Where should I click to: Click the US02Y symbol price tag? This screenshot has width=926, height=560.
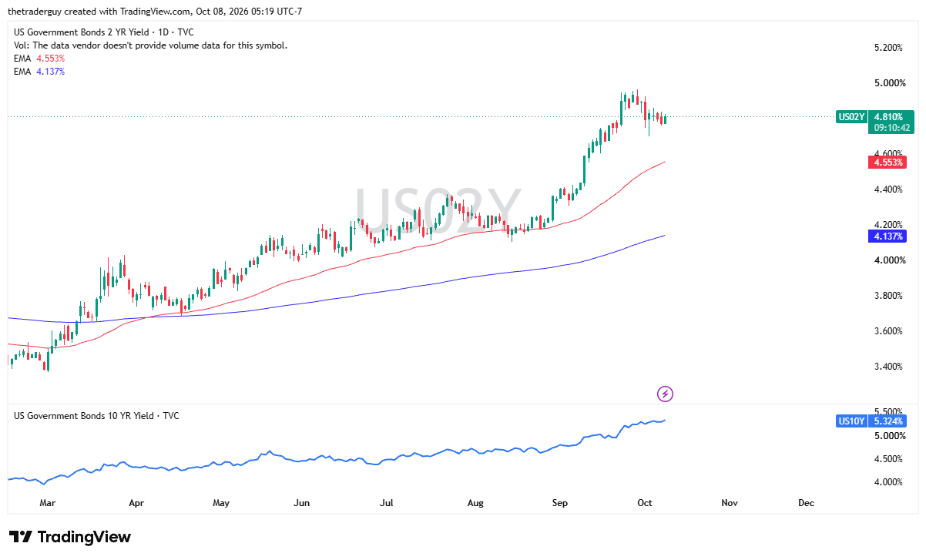851,117
